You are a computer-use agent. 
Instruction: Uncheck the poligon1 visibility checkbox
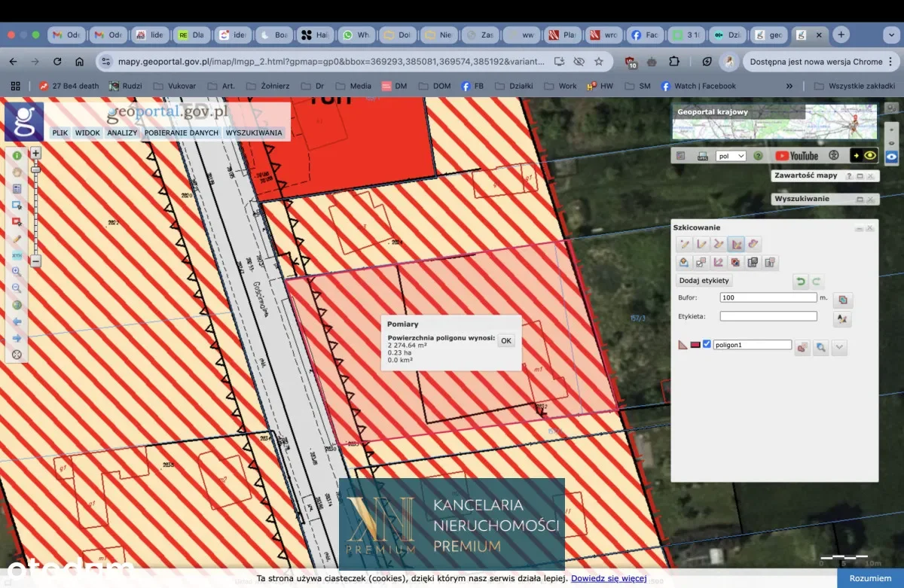(707, 345)
